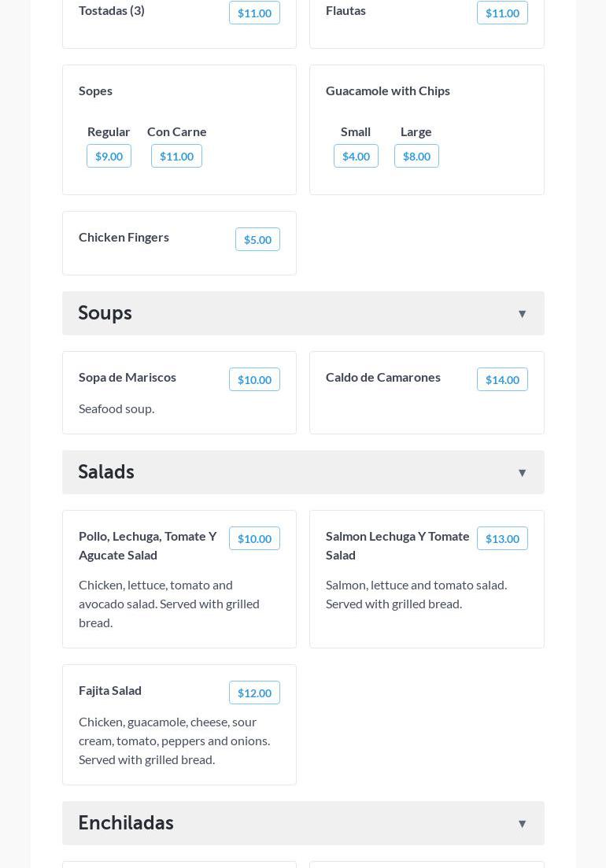The height and width of the screenshot is (868, 606).
Task: Collapse the Soups section arrow
Action: pyautogui.click(x=522, y=314)
